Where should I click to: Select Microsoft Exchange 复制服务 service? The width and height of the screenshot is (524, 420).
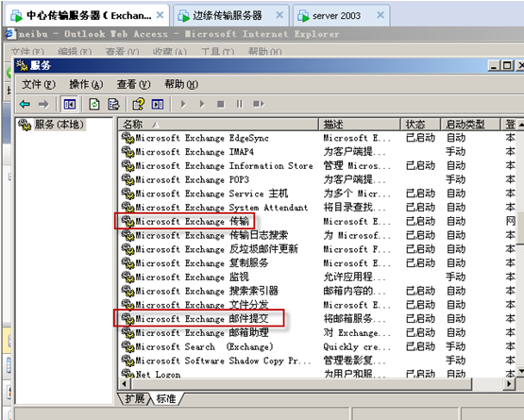(x=202, y=263)
